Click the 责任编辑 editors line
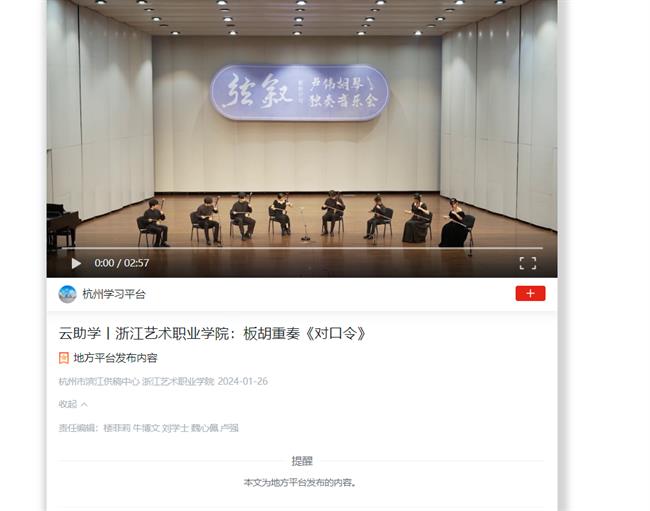The image size is (650, 511). click(x=148, y=428)
